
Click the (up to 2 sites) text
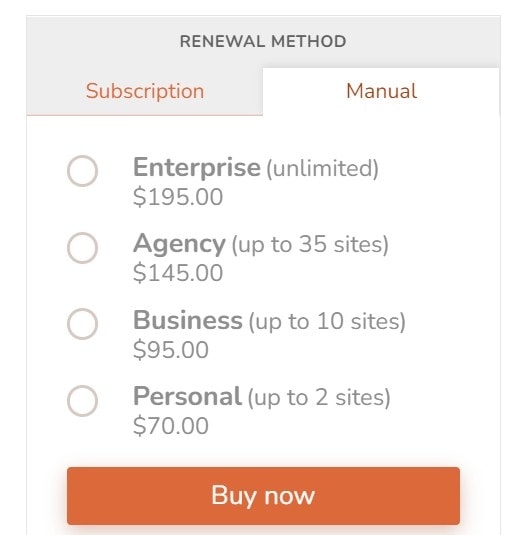click(x=319, y=398)
